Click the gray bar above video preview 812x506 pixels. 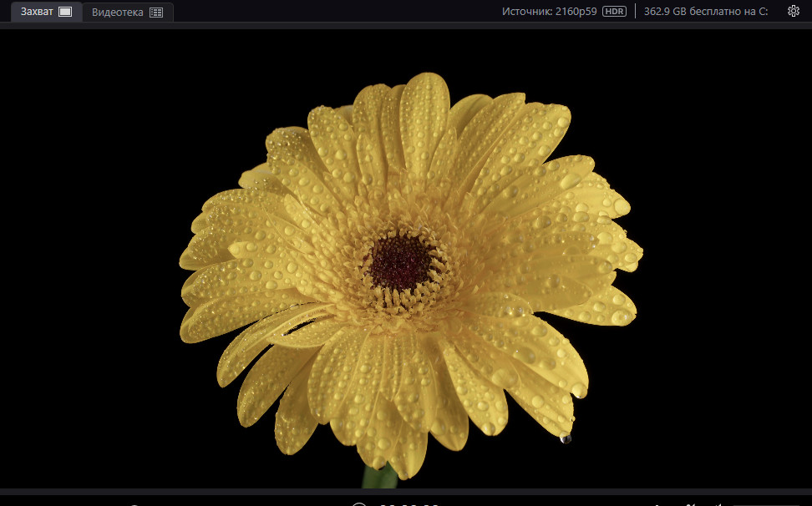(406, 26)
